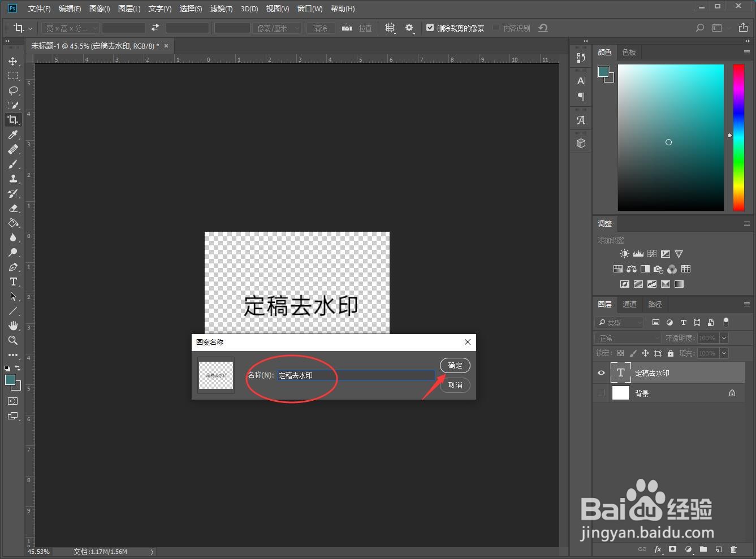Click foreground color swatch in toolbox

coord(10,380)
